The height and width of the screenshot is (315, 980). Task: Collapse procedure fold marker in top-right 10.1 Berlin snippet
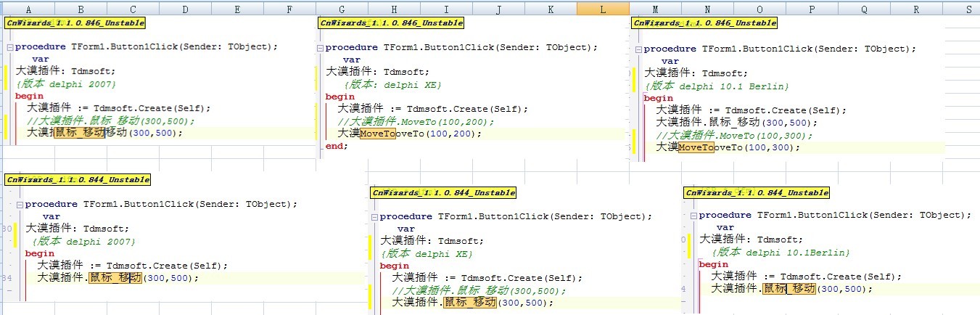pyautogui.click(x=638, y=50)
